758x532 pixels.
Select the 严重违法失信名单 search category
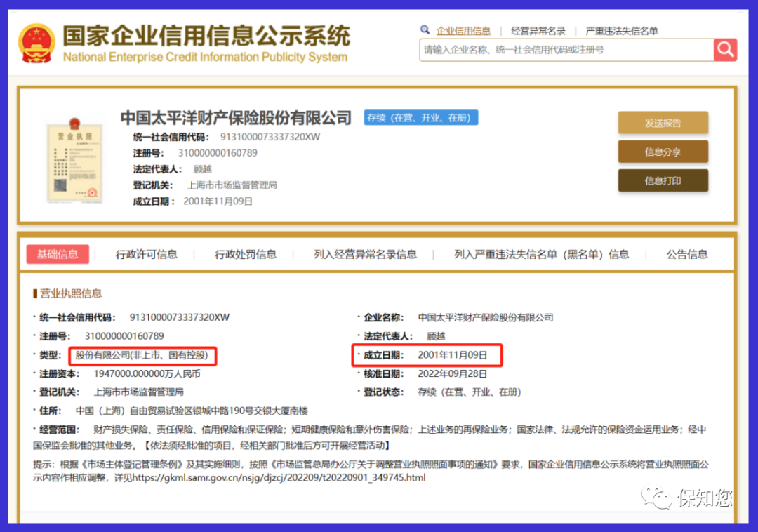pyautogui.click(x=622, y=31)
